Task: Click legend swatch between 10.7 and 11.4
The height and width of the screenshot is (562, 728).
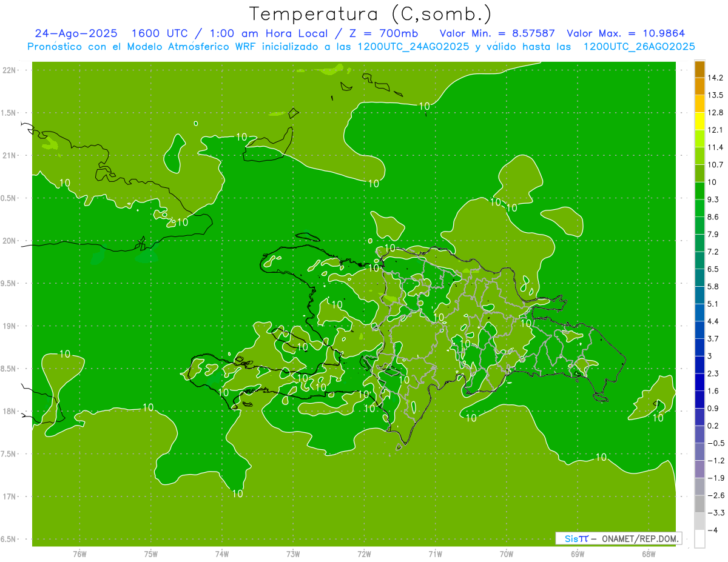Action: (x=699, y=156)
